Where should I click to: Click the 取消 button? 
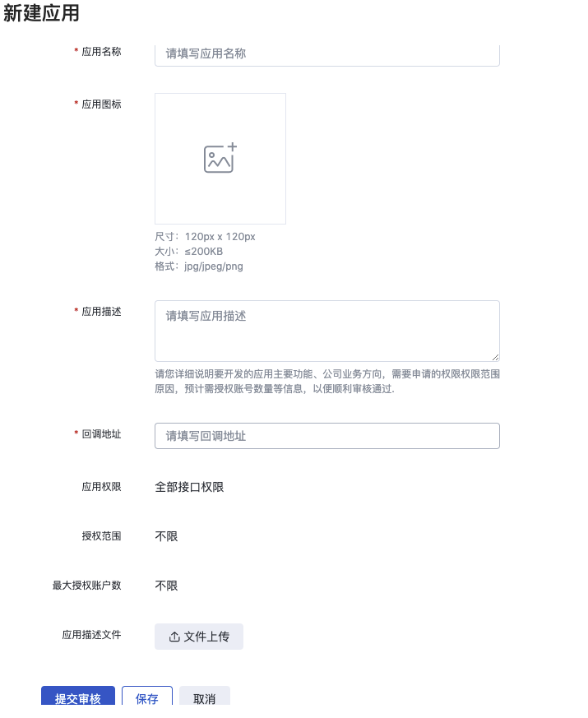[x=204, y=696]
